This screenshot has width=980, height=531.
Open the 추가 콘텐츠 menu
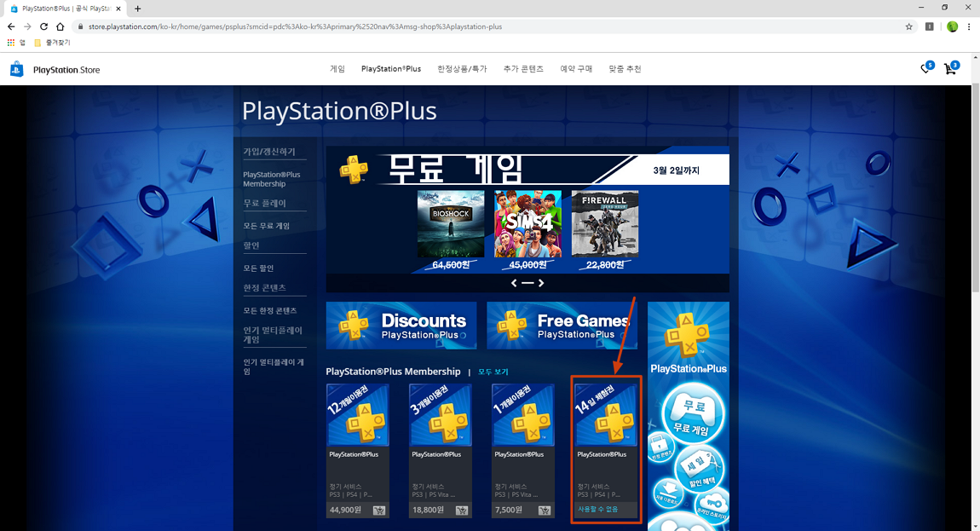click(x=523, y=69)
